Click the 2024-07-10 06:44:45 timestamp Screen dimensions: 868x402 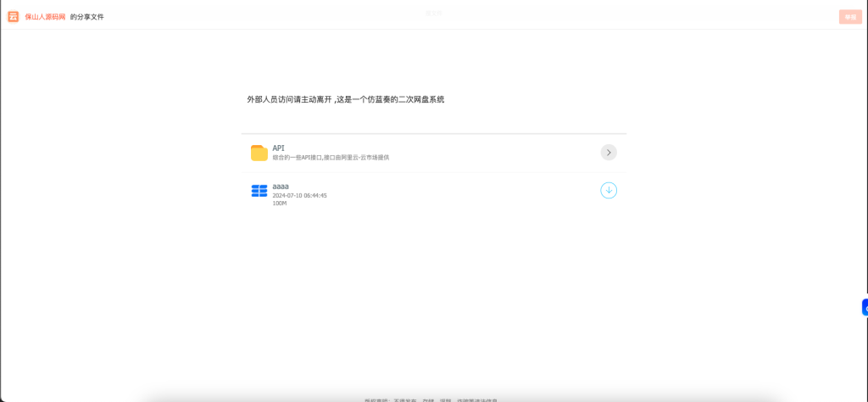299,195
